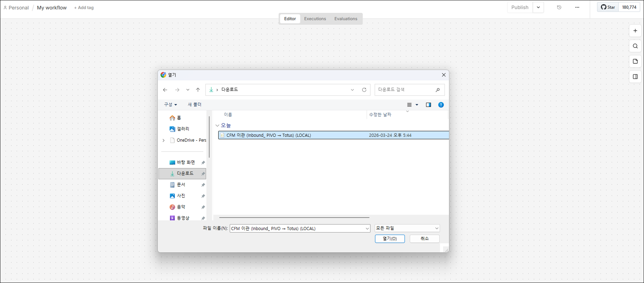Switch to the Evaluations tab
The image size is (644, 283).
tap(346, 19)
